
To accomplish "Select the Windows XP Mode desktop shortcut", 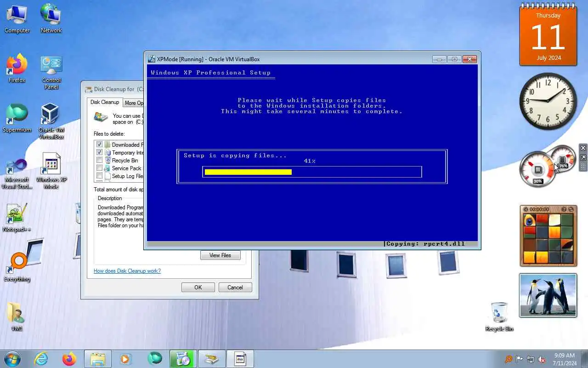I will tap(51, 171).
